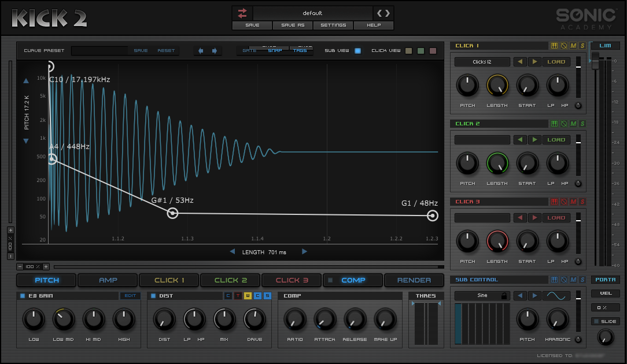
Task: Click the LIM limiter button
Action: [x=605, y=46]
